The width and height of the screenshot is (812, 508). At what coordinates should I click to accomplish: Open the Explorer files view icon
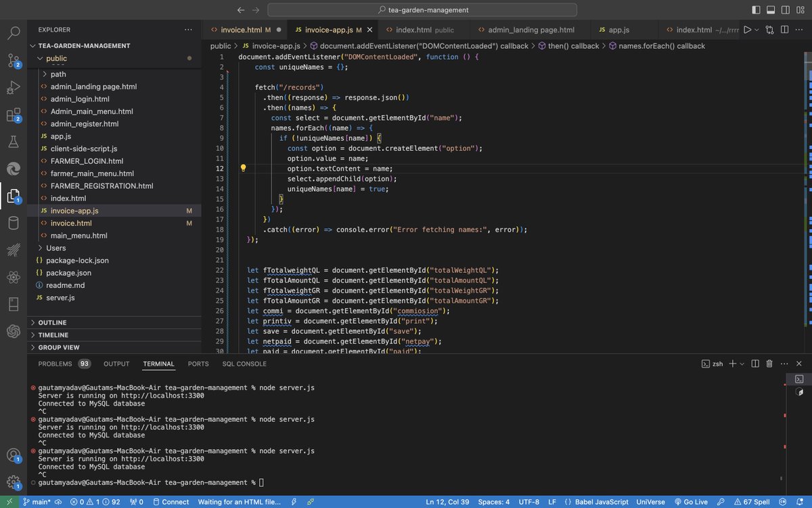point(14,196)
